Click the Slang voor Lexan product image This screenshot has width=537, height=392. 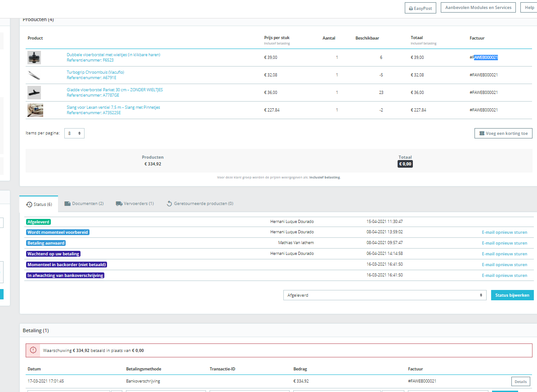(x=35, y=110)
